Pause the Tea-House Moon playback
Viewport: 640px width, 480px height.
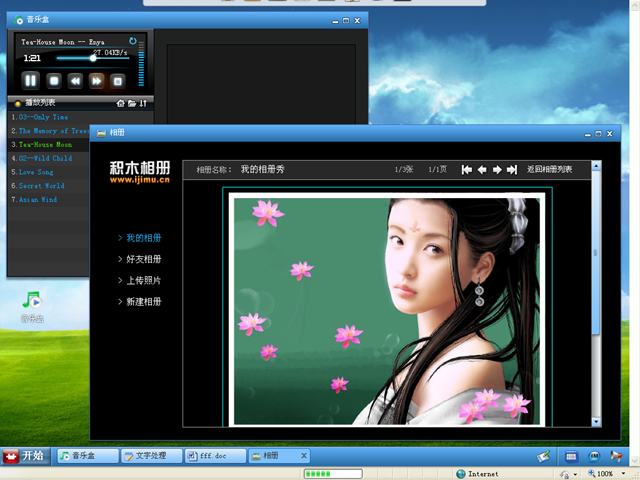[x=31, y=80]
